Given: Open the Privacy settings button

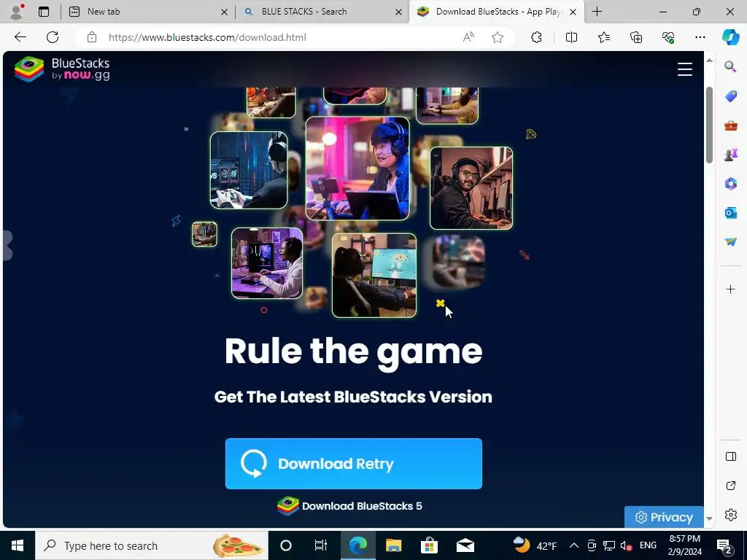Looking at the screenshot, I should tap(664, 517).
